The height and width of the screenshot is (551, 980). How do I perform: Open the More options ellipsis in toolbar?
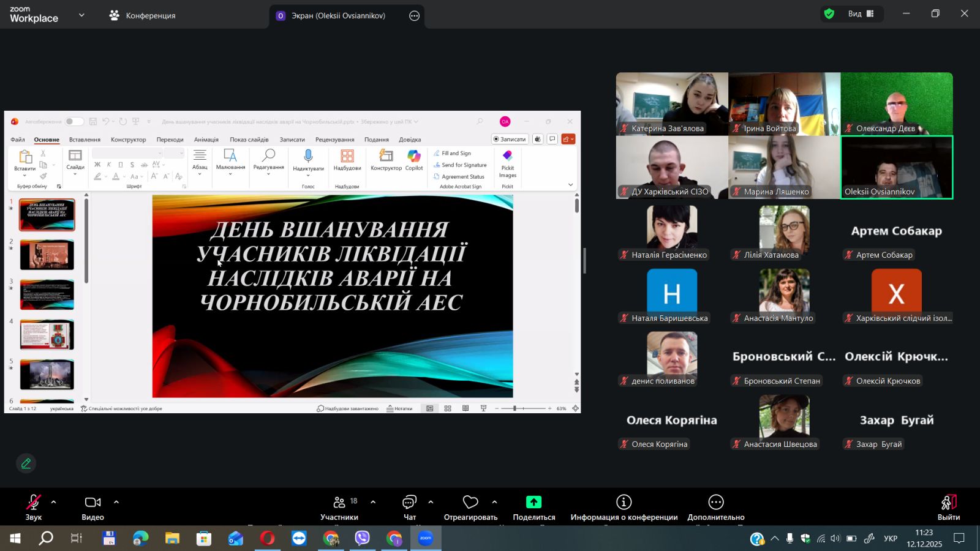tap(715, 503)
